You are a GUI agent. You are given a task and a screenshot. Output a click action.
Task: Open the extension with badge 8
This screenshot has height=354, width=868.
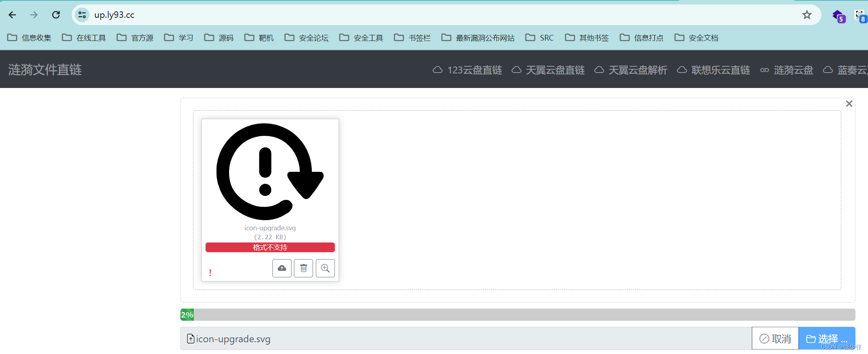click(x=861, y=16)
